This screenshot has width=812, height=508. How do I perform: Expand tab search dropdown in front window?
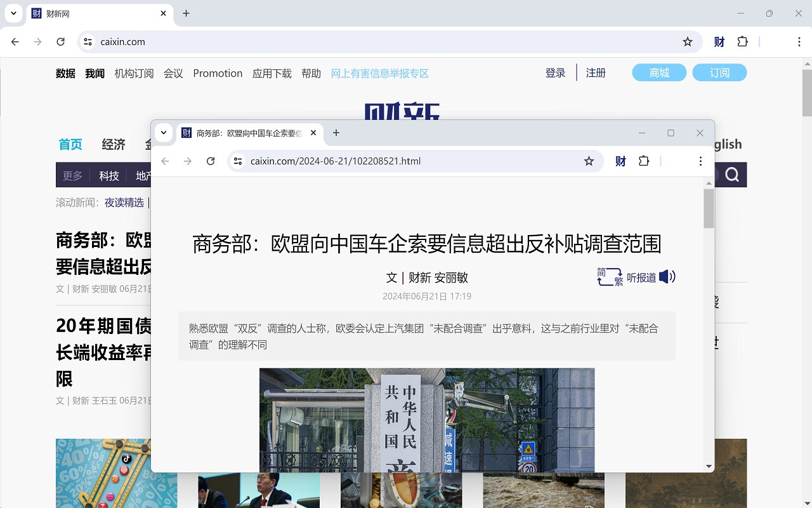[164, 133]
